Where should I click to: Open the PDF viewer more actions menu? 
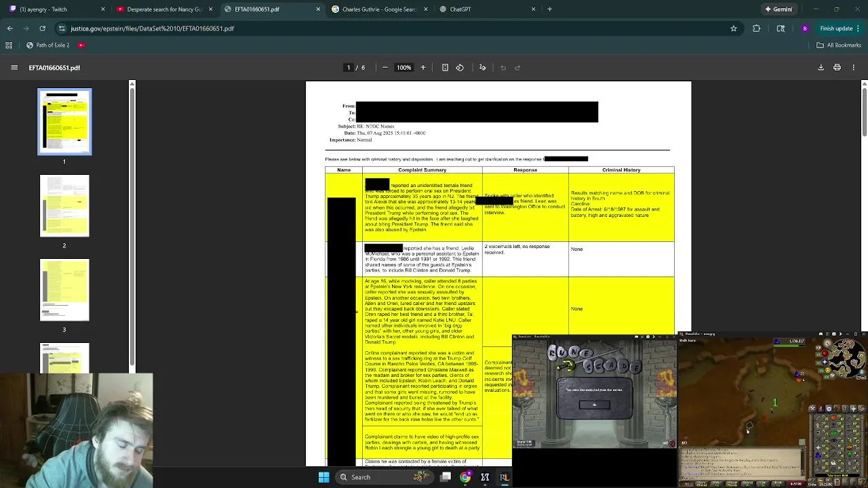click(x=854, y=68)
